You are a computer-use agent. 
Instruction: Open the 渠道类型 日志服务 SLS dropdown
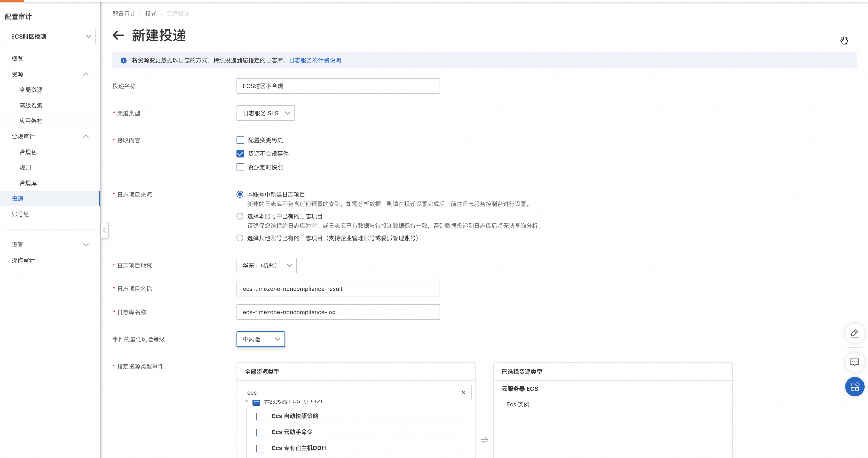pyautogui.click(x=266, y=113)
